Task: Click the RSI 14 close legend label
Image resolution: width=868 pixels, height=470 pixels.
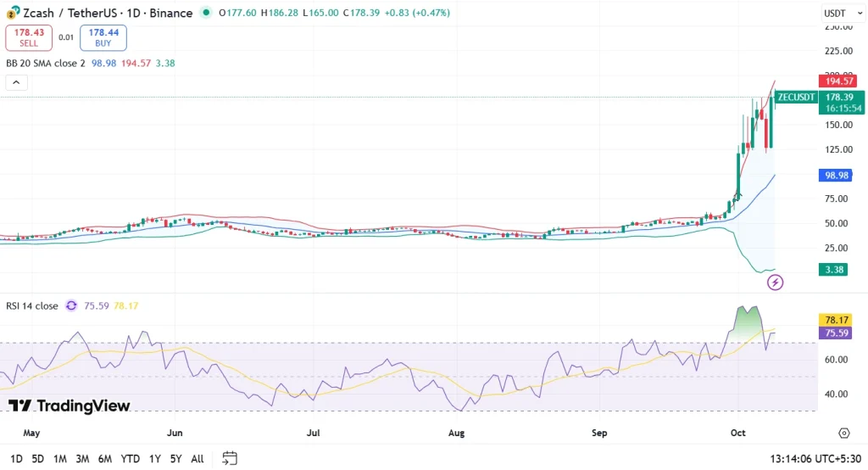Action: tap(33, 306)
